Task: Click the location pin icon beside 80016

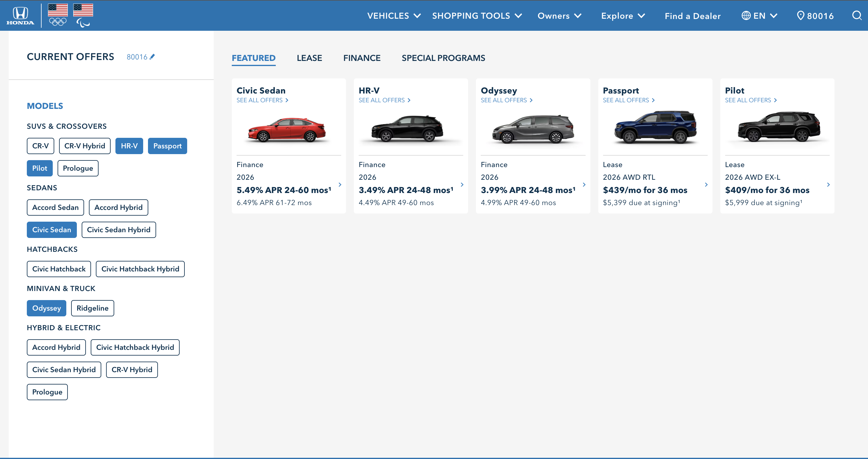Action: point(800,15)
